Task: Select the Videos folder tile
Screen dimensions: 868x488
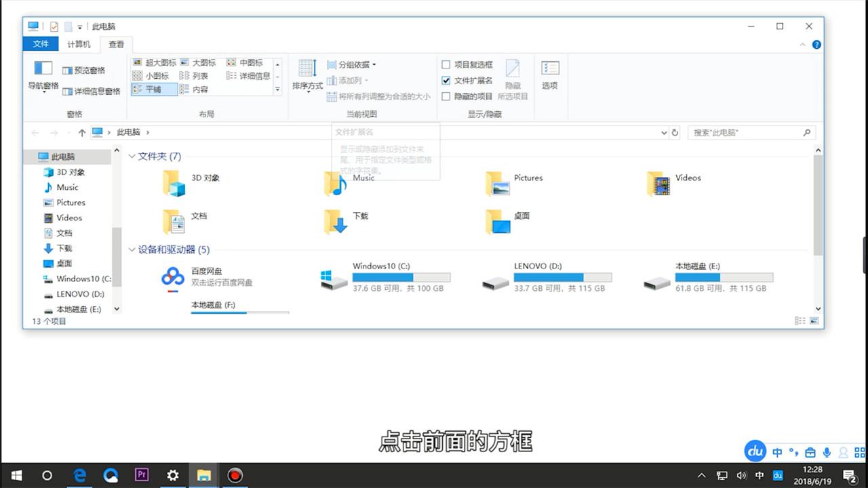Action: tap(674, 183)
